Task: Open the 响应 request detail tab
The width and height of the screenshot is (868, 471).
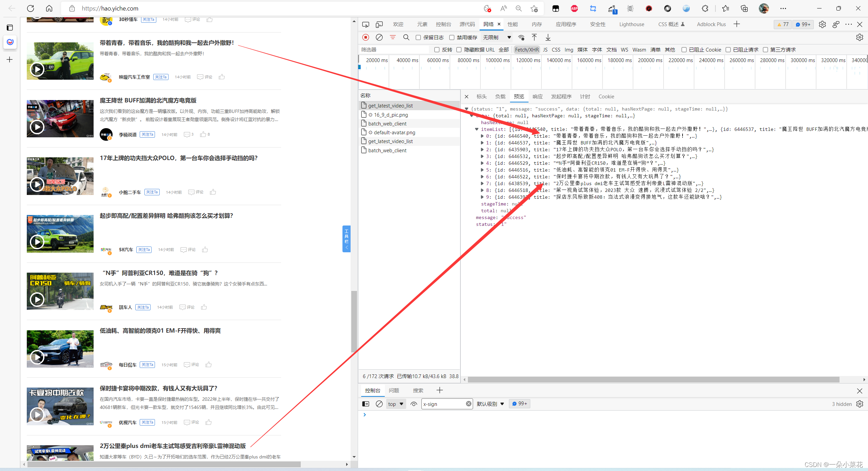Action: pos(537,97)
